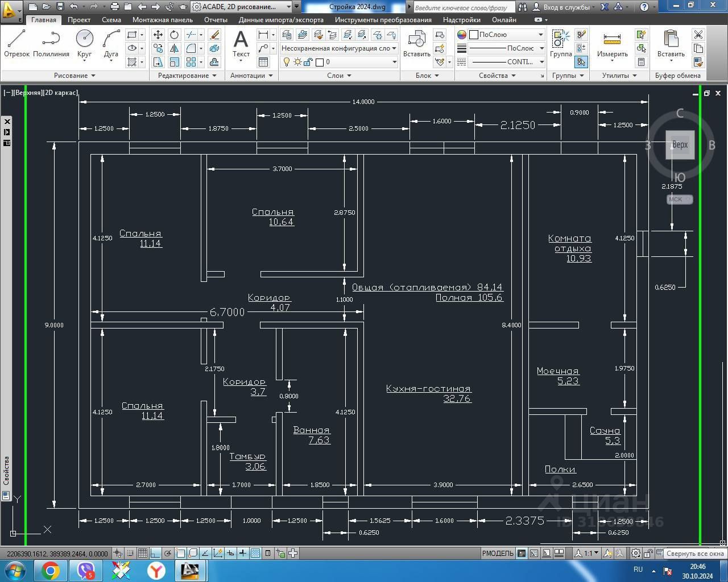Expand the Утилиты panel
Screen dimensions: 728x582
coord(619,76)
